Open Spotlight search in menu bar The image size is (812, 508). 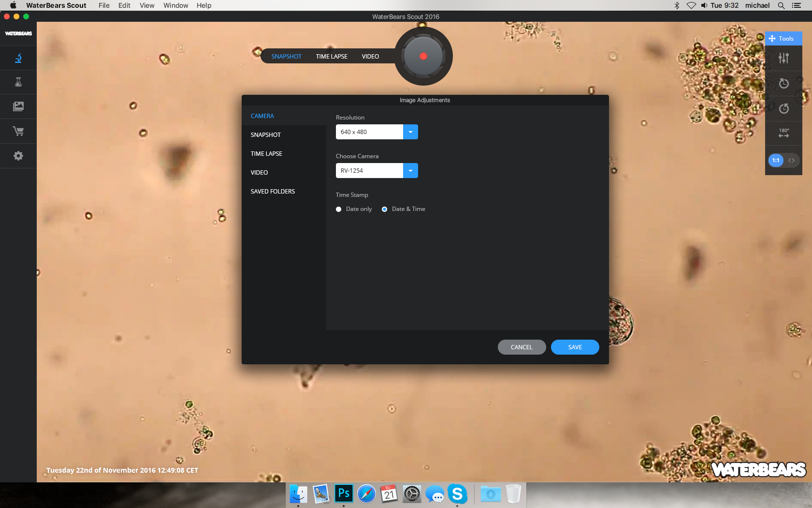tap(781, 5)
